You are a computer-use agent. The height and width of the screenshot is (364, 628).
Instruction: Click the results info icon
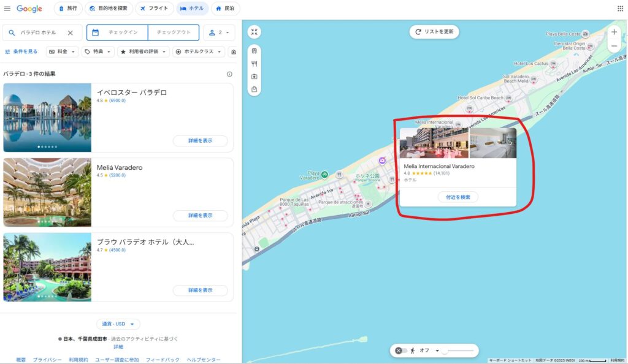229,74
